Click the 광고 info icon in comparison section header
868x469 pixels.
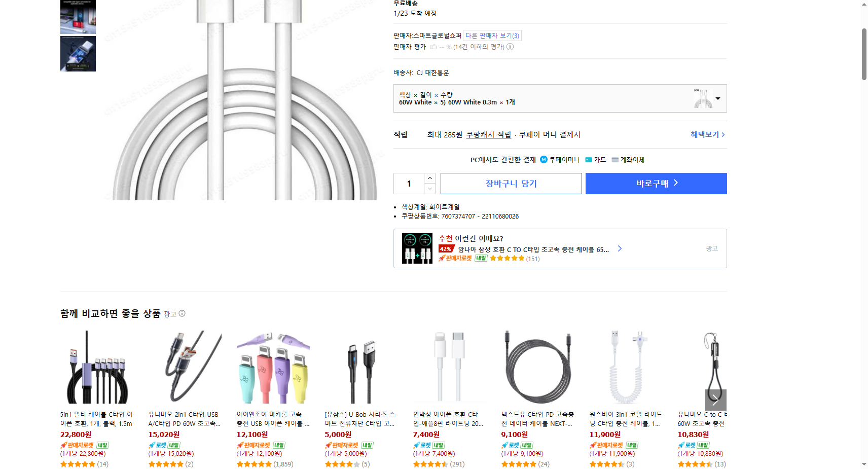[x=183, y=313]
